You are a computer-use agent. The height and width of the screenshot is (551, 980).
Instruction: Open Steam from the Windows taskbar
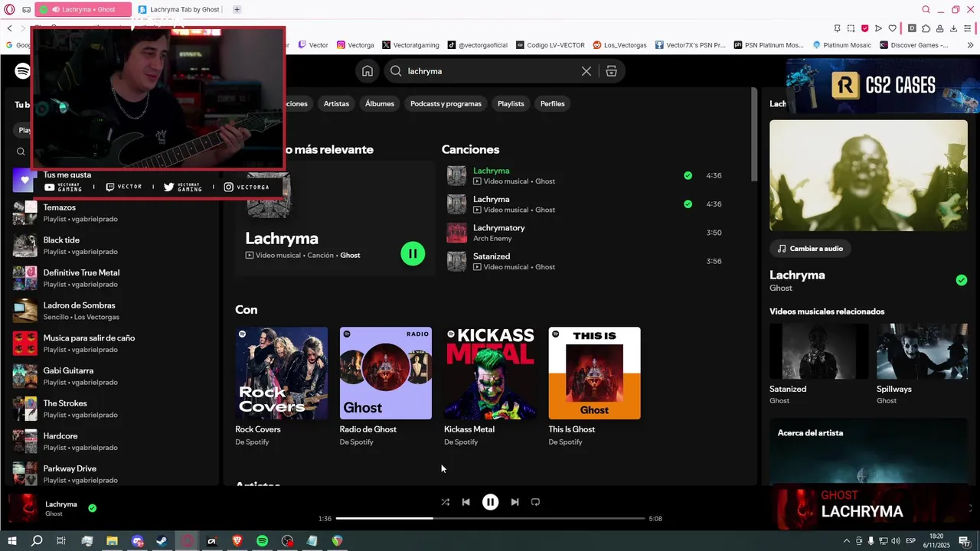pyautogui.click(x=162, y=541)
